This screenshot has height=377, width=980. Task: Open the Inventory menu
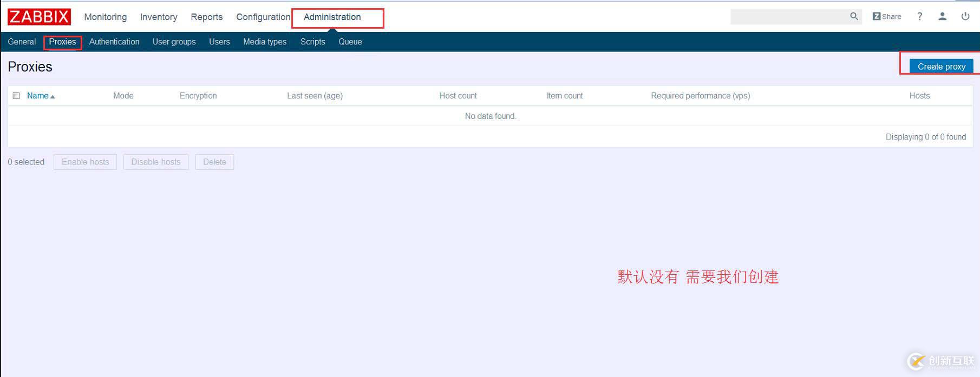tap(159, 17)
